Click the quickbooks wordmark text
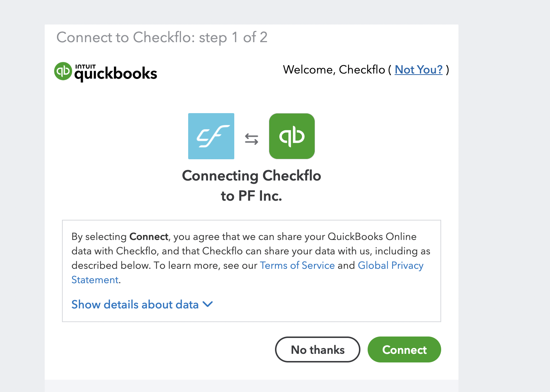 coord(116,74)
